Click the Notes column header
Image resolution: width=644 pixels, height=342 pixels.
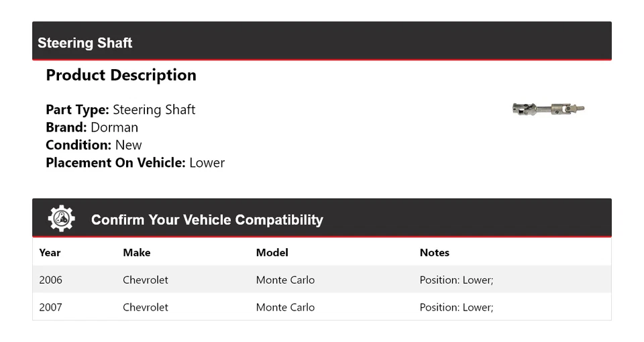point(434,253)
